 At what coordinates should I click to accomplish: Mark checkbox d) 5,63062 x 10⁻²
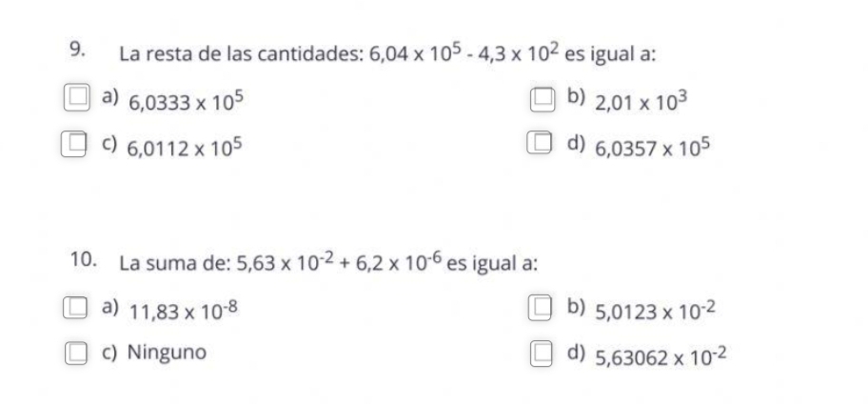click(542, 354)
